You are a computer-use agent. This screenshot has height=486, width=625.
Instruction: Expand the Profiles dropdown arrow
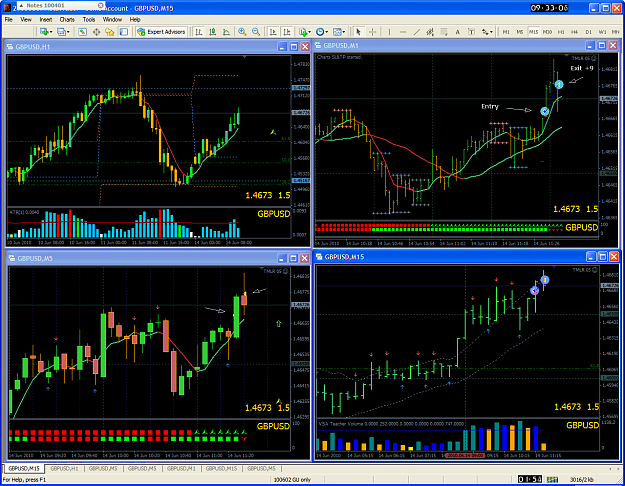coord(68,32)
